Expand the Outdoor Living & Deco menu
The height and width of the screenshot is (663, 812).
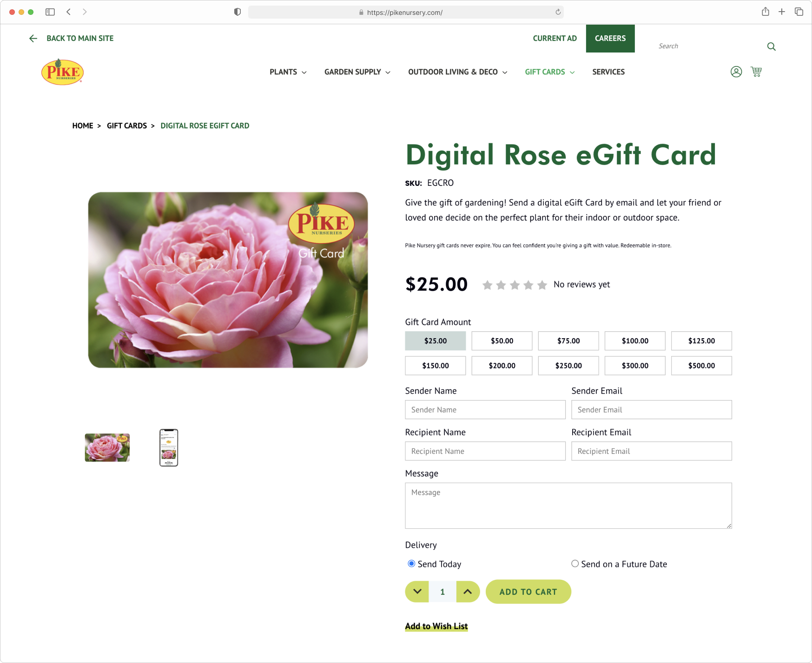point(458,72)
